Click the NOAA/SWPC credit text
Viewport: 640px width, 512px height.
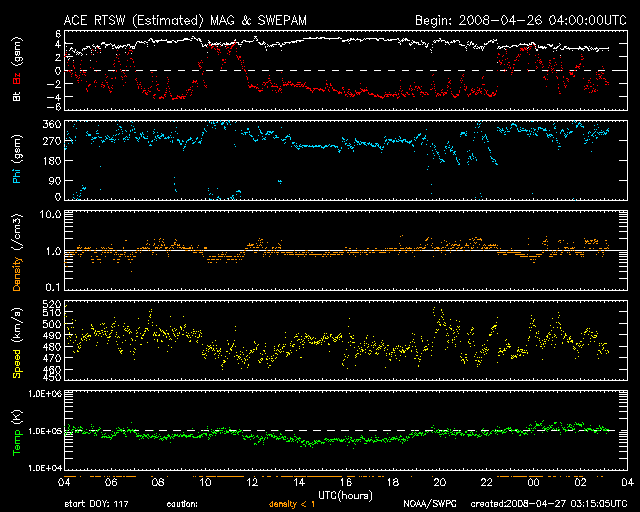point(429,504)
